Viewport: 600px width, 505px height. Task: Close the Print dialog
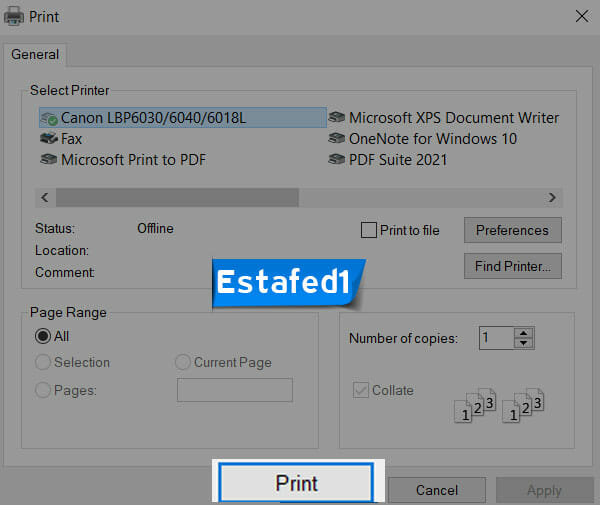click(582, 16)
